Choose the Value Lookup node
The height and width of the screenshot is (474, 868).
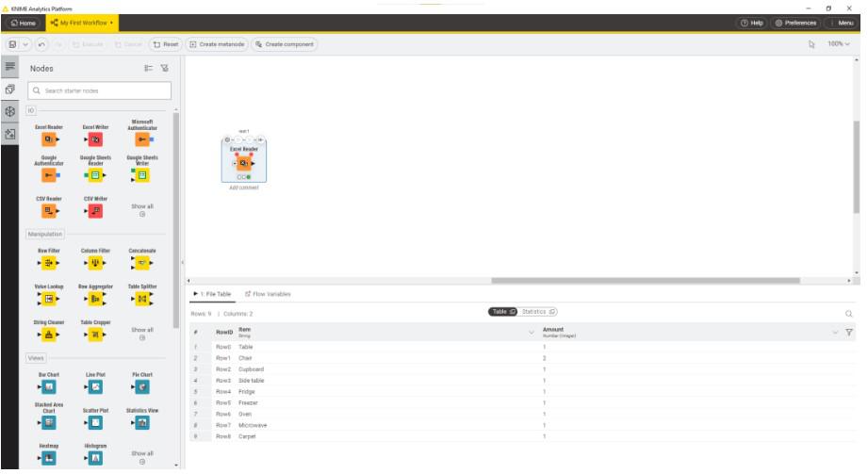(49, 299)
